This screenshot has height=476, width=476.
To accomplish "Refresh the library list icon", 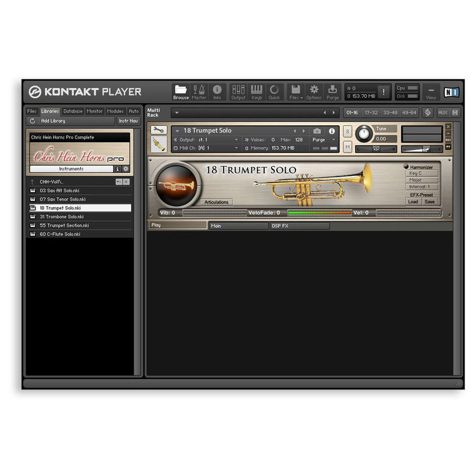I will pos(33,121).
